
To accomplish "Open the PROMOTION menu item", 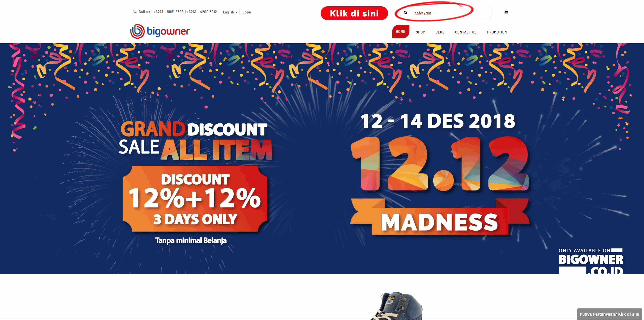I will click(497, 32).
